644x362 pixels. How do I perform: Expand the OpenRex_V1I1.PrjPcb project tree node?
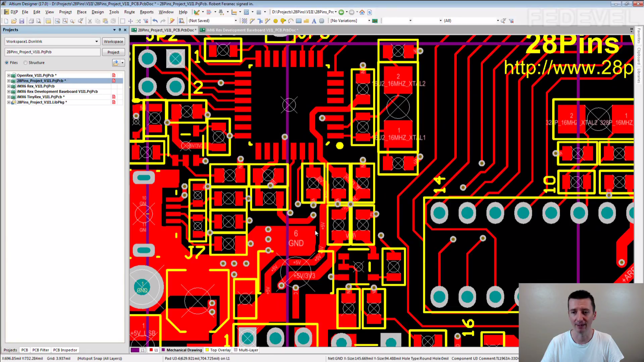click(x=9, y=75)
